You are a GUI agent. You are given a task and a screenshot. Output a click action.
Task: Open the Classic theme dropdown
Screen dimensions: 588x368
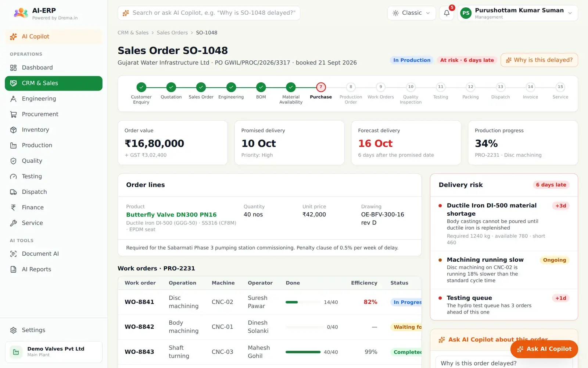[411, 13]
